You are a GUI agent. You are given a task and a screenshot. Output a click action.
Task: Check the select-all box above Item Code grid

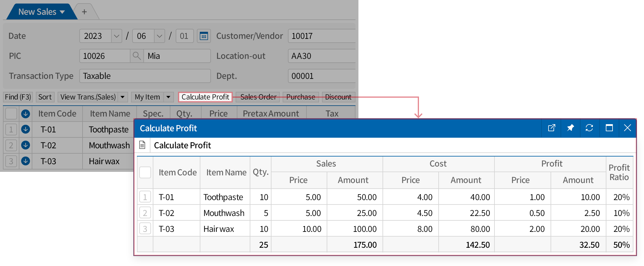pos(11,113)
